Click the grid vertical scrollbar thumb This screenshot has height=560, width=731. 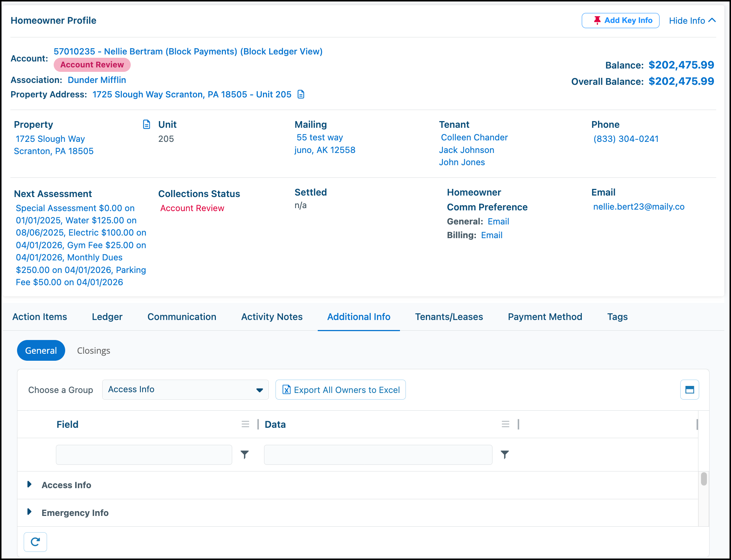tap(704, 479)
